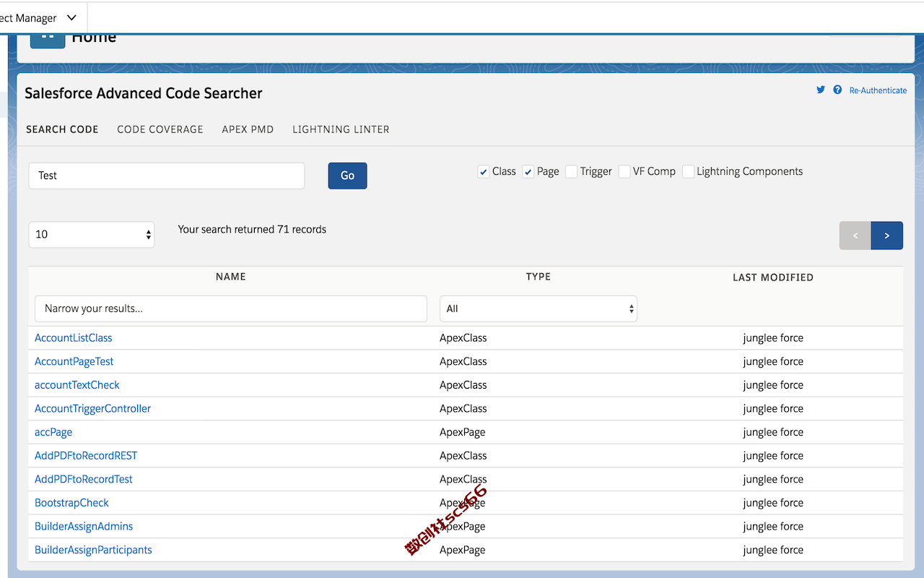Enable the VF Comp checkbox
The image size is (924, 578).
pyautogui.click(x=624, y=172)
